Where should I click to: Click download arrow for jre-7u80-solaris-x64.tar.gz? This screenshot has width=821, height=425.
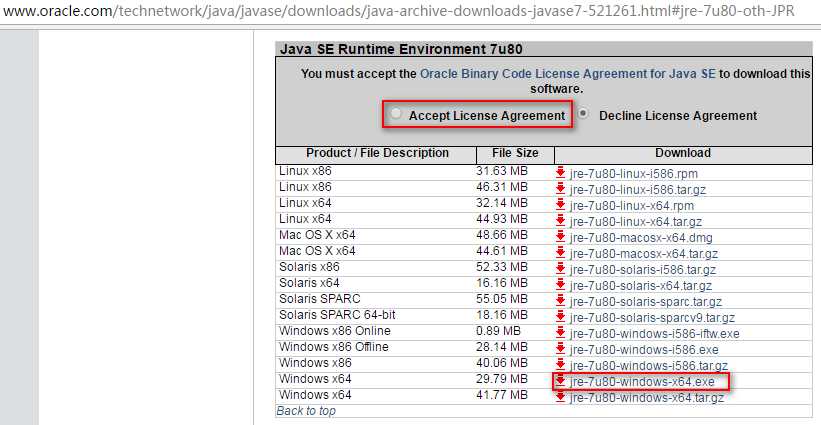coord(560,285)
